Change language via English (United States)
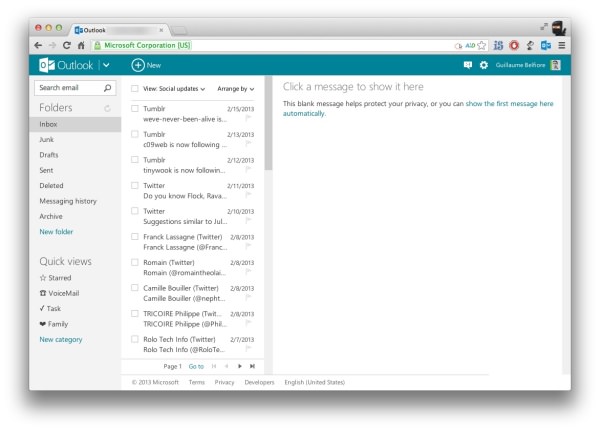Image resolution: width=600 pixels, height=431 pixels. pyautogui.click(x=315, y=382)
